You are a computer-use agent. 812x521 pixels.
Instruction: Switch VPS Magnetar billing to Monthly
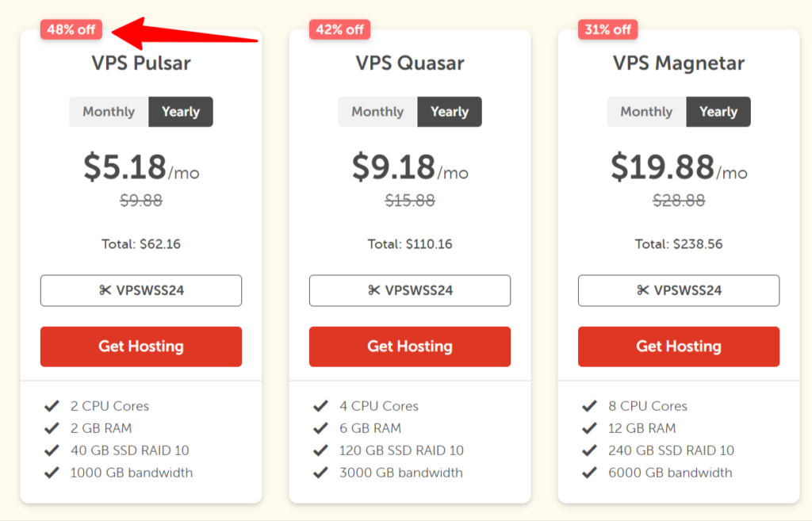pos(646,112)
